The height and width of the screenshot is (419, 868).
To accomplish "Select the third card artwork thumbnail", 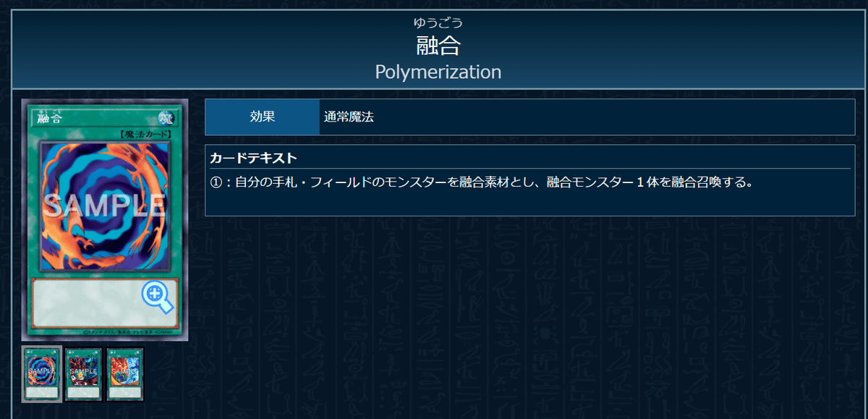I will [125, 374].
